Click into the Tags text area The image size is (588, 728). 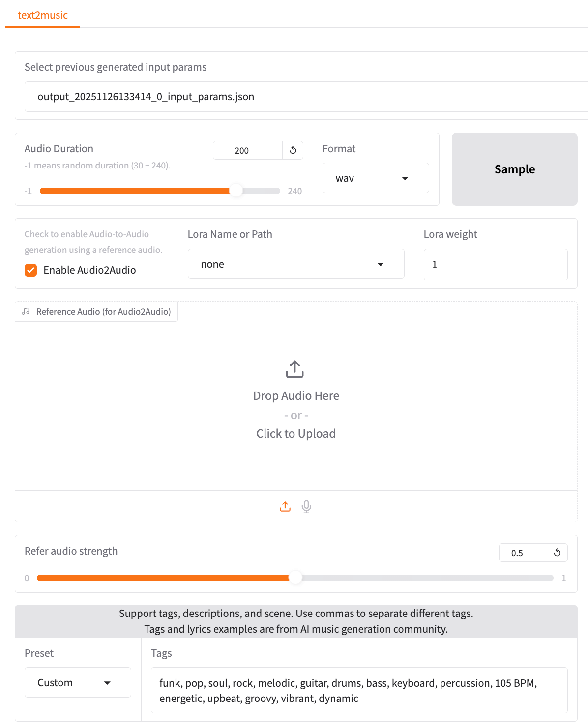pos(359,690)
